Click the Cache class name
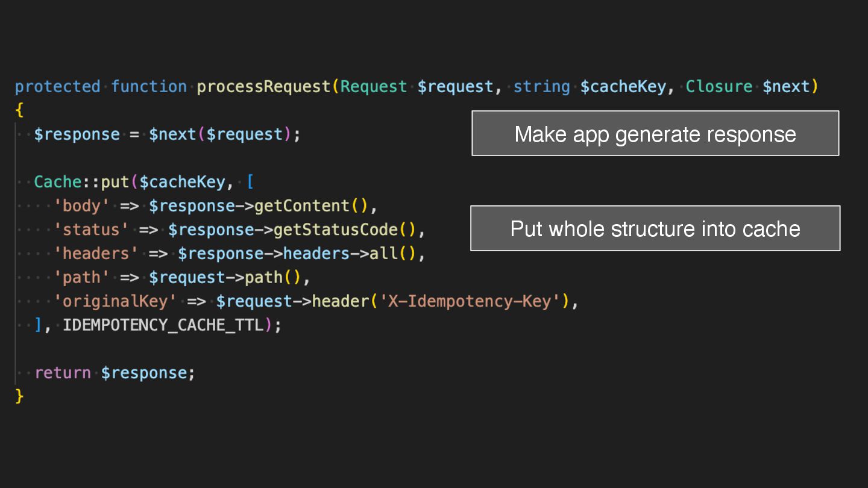This screenshot has width=868, height=488. [x=57, y=182]
